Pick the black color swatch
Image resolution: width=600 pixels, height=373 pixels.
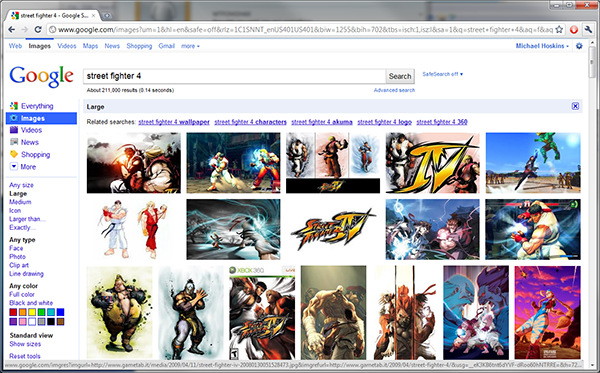click(51, 322)
